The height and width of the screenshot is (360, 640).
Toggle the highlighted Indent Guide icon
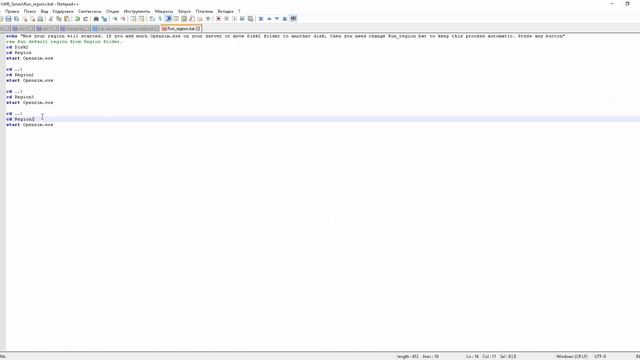coord(168,19)
